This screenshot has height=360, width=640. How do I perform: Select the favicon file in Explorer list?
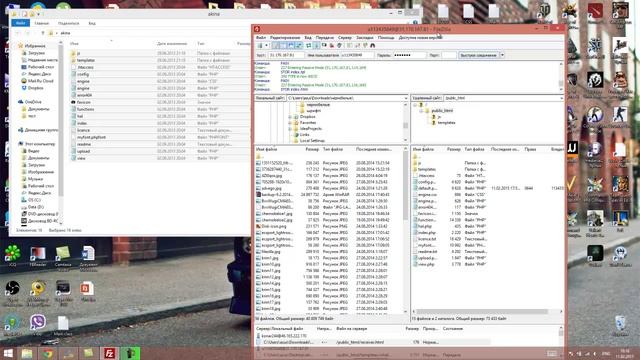click(x=84, y=102)
